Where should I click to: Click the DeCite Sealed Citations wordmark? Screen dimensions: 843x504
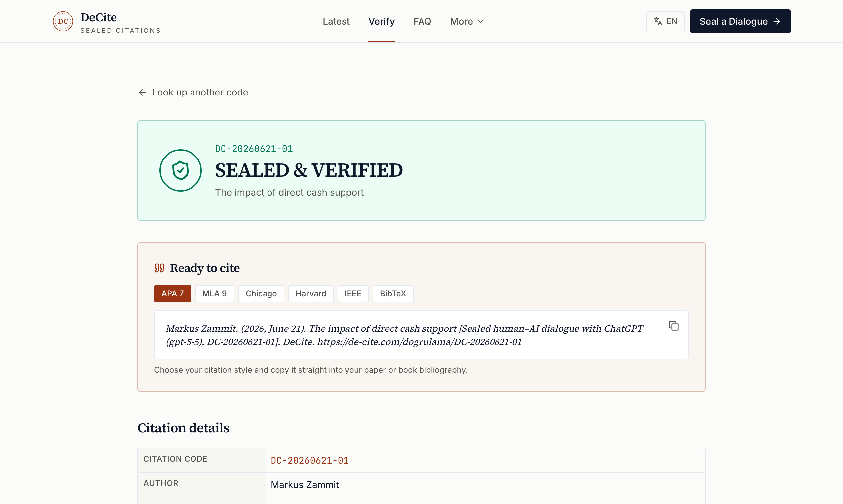(120, 23)
